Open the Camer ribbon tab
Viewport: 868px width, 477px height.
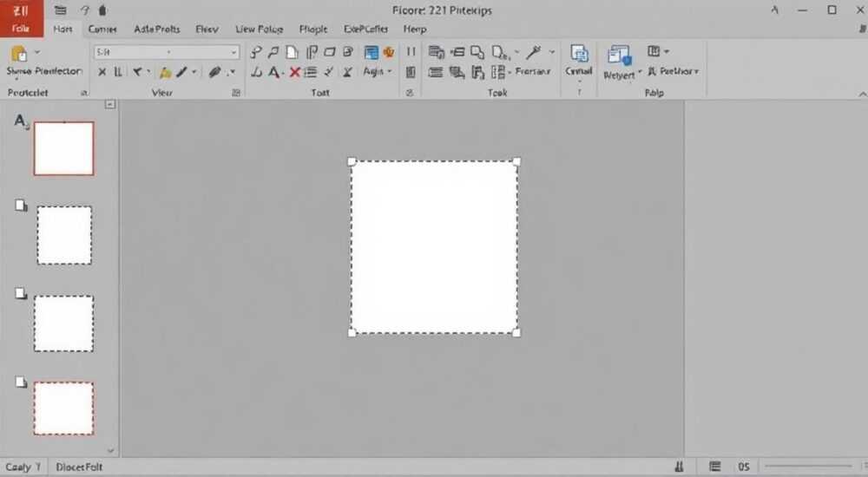coord(102,29)
